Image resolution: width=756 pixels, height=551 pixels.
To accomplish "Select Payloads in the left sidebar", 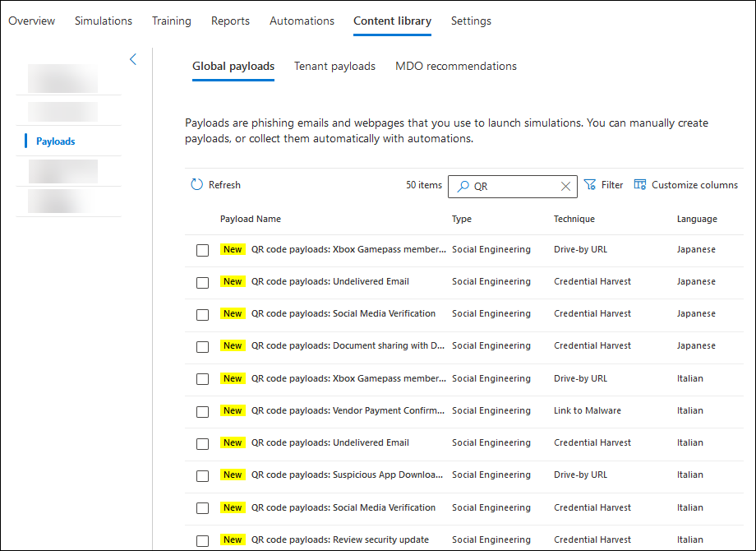I will pyautogui.click(x=56, y=141).
